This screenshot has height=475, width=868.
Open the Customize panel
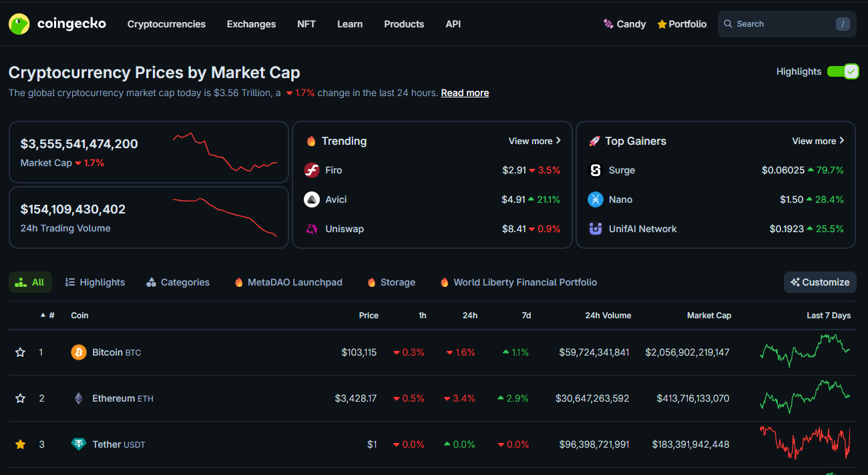coord(820,282)
